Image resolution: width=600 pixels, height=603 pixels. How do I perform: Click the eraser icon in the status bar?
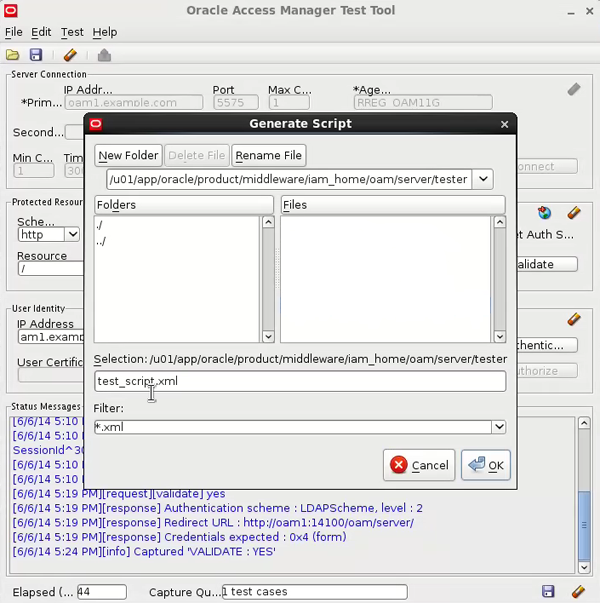click(578, 591)
